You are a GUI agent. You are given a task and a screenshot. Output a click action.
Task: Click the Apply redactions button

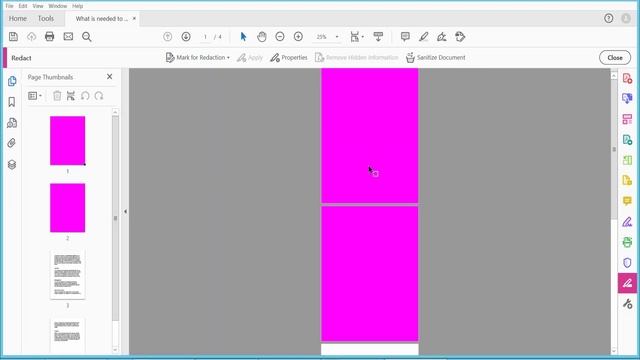click(250, 58)
